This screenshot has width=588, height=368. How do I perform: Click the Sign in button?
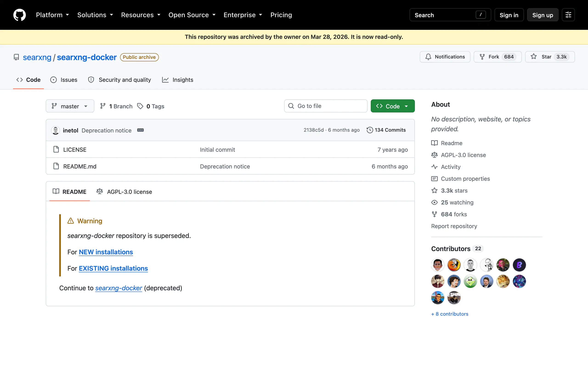[x=509, y=15]
